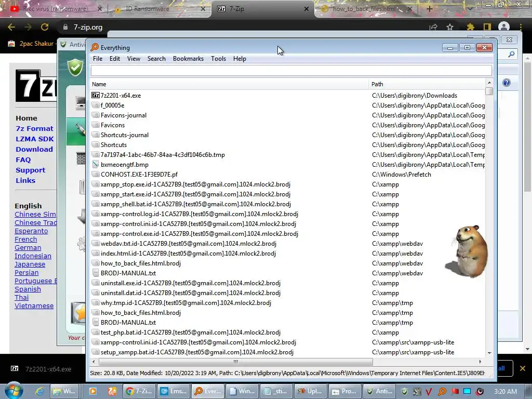532x399 pixels.
Task: Click the Action Center flag tray icon
Action: tap(455, 392)
